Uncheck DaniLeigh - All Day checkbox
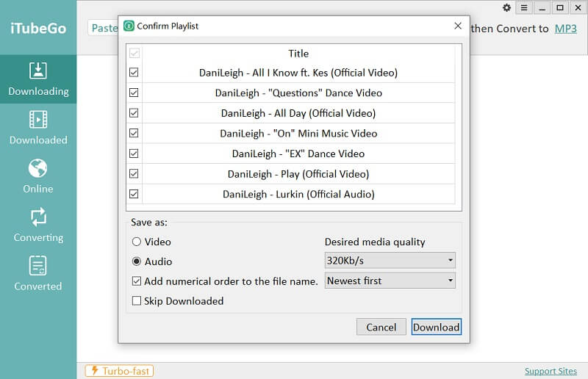This screenshot has width=588, height=379. click(x=134, y=113)
